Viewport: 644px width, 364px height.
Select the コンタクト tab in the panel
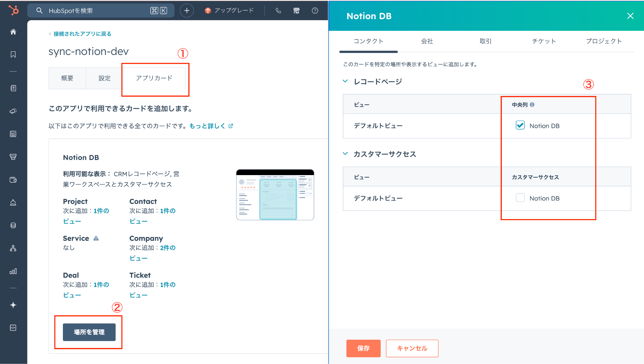(369, 41)
